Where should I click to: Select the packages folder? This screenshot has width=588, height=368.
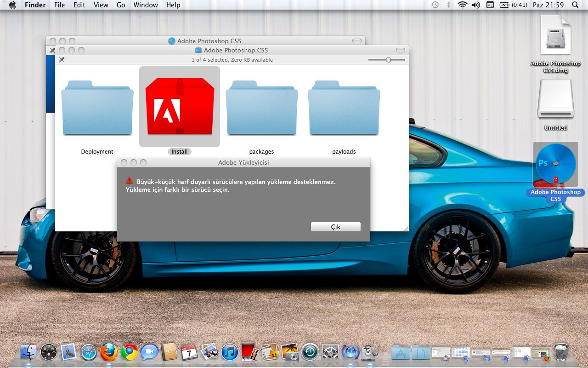pos(261,108)
